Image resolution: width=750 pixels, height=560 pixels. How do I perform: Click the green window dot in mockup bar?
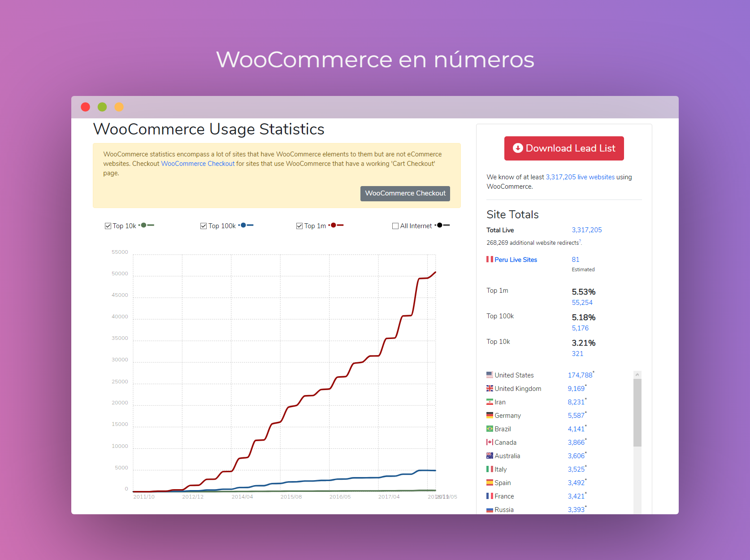tap(102, 107)
